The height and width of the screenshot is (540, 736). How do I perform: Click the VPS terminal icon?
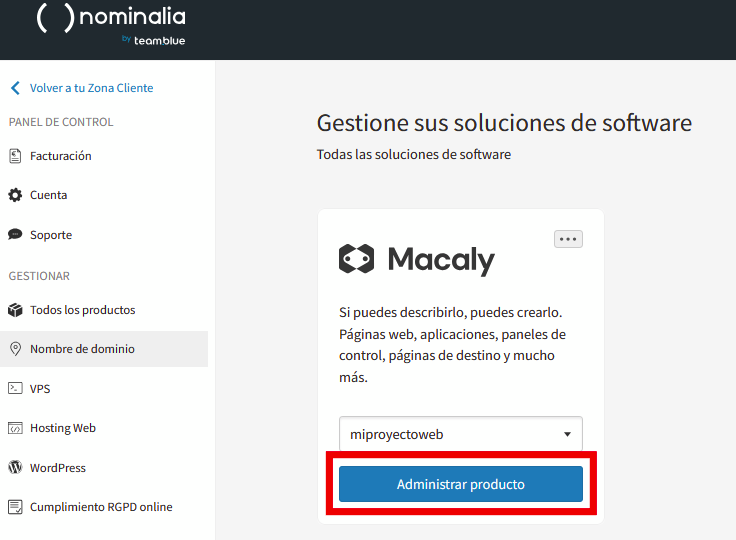pos(15,388)
